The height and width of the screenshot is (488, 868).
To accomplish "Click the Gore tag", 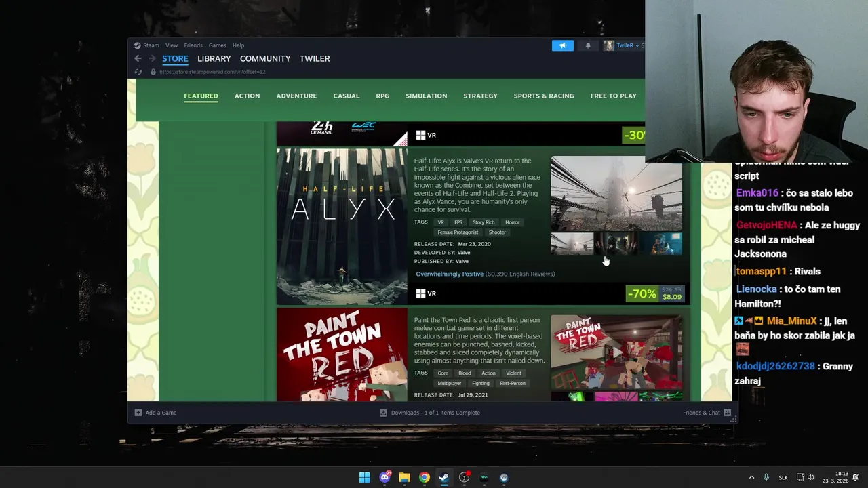I will pos(443,373).
